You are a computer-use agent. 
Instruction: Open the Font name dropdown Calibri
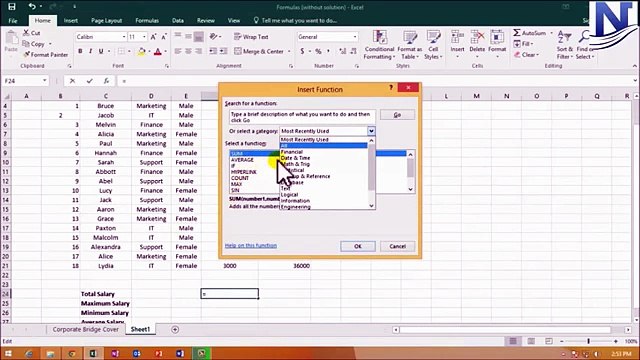[124, 37]
